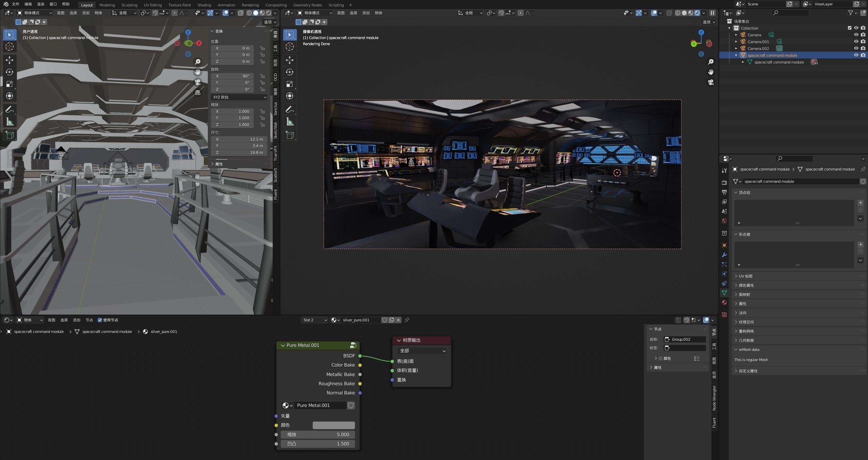Select the Rotate tool in left viewport

click(10, 72)
